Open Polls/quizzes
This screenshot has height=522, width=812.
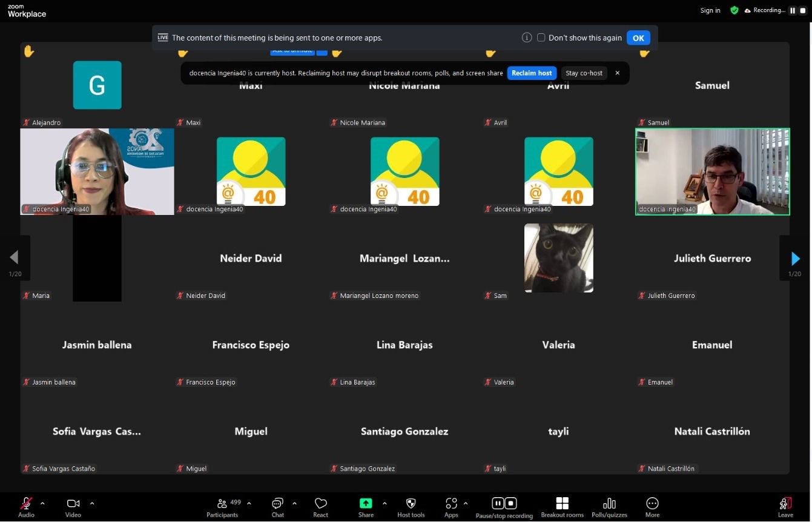click(609, 507)
